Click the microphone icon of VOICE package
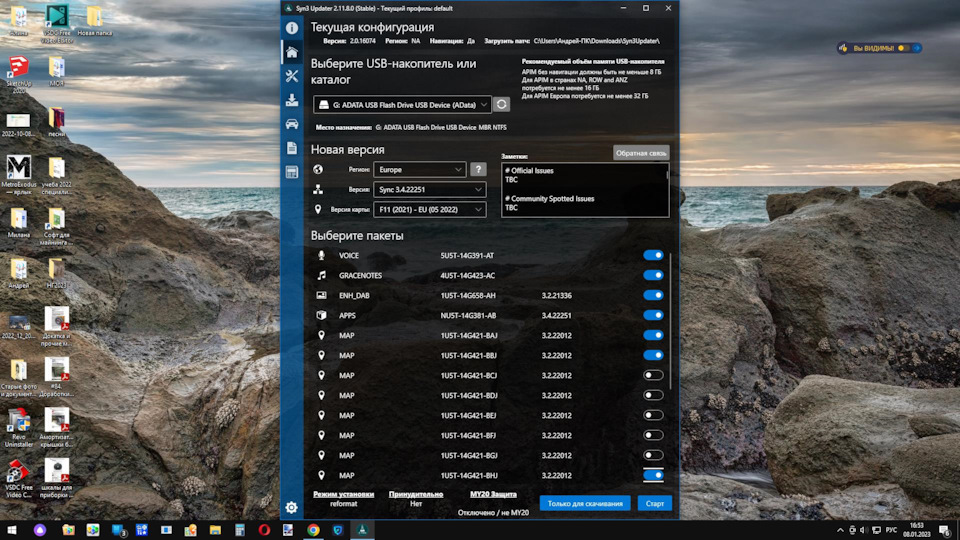 pos(321,255)
